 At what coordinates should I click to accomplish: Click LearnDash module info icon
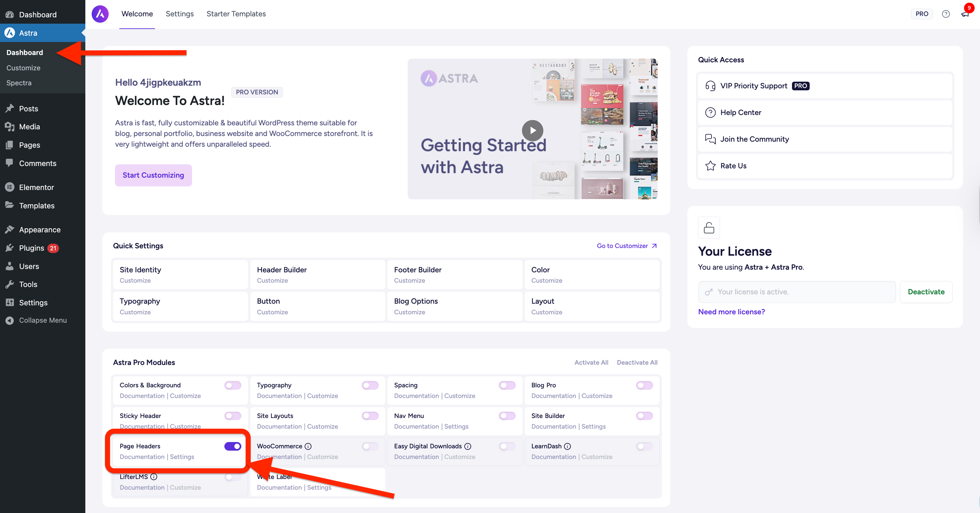pyautogui.click(x=567, y=446)
